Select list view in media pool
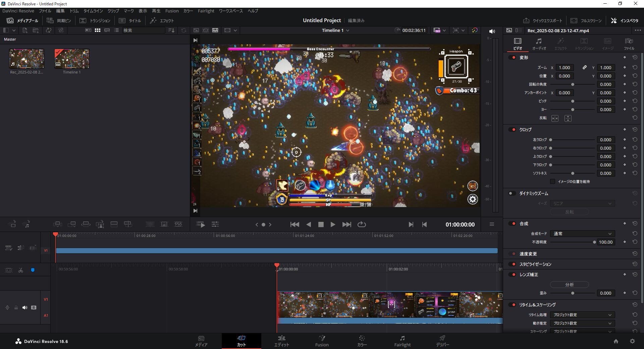 coord(116,30)
